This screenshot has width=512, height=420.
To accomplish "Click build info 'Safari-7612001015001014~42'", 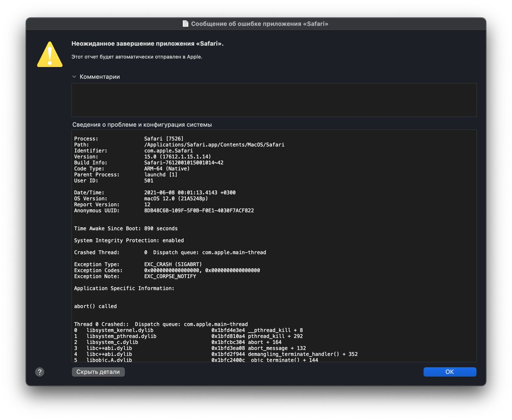I will pyautogui.click(x=184, y=163).
